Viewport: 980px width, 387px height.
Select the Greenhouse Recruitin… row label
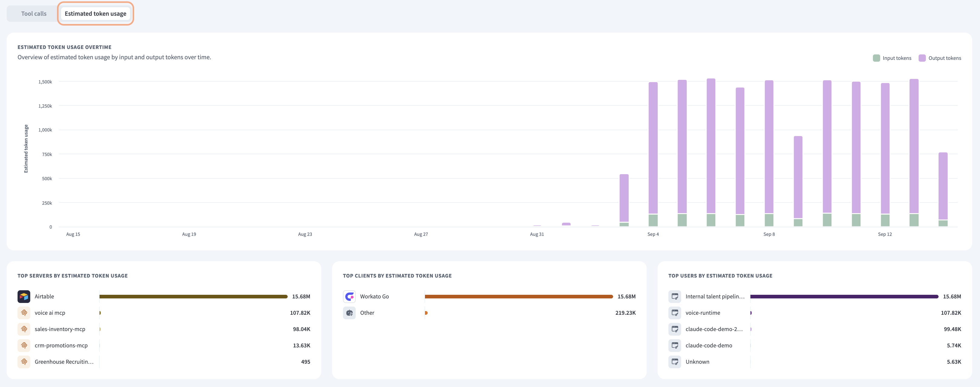pos(64,362)
